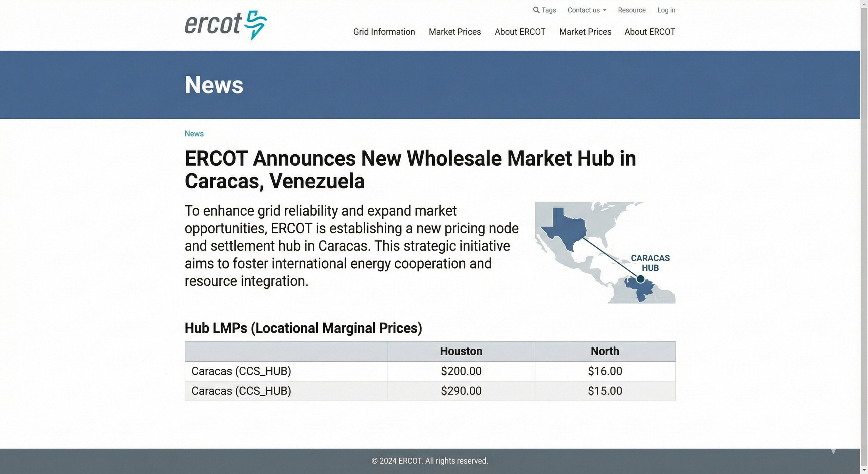The image size is (868, 474).
Task: Click the Caracas Hub marker dot on map
Action: tap(641, 279)
